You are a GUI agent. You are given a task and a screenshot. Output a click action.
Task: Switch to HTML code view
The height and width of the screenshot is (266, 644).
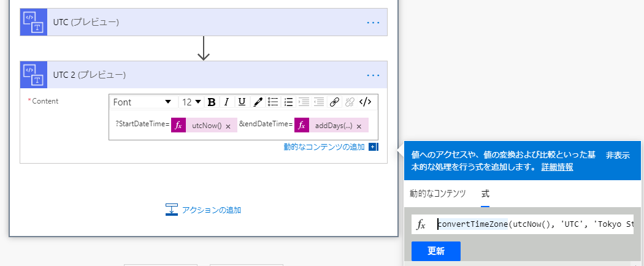(365, 102)
